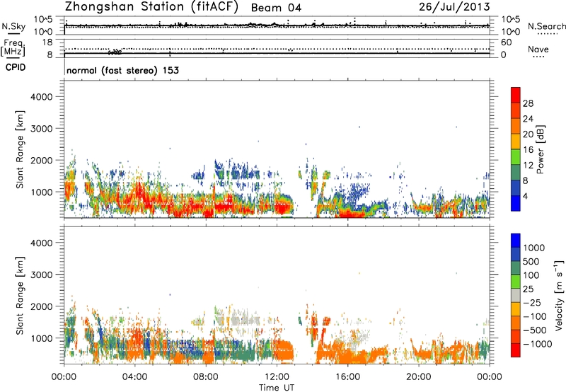Click the date '26/Jul/2013'
566x392 pixels.
[454, 7]
